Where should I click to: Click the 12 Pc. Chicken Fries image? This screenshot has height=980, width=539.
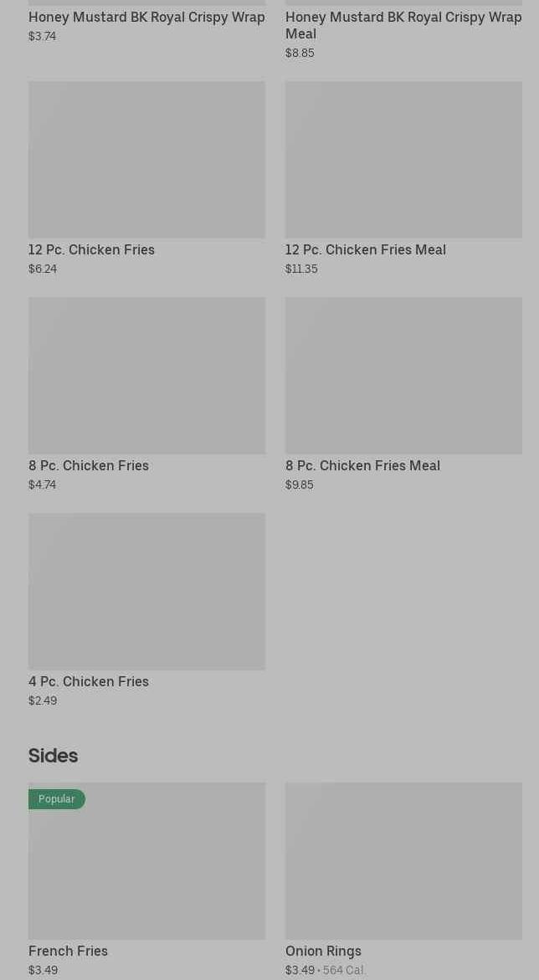click(146, 159)
